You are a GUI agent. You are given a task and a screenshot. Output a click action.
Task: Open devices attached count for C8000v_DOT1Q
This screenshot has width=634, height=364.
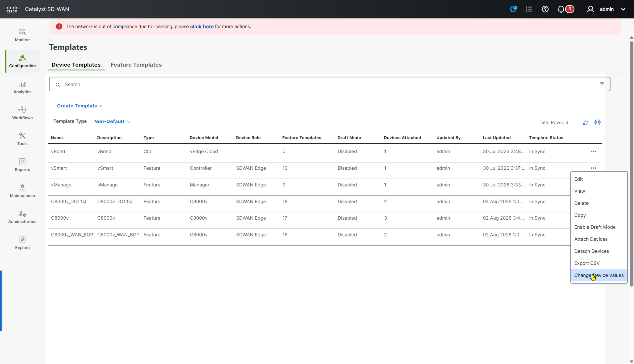[x=385, y=202]
